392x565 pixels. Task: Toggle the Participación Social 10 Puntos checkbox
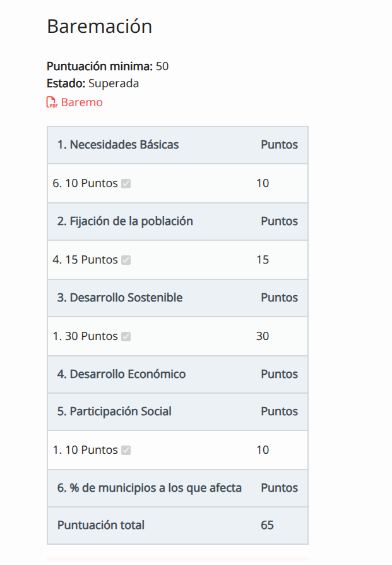(x=126, y=451)
